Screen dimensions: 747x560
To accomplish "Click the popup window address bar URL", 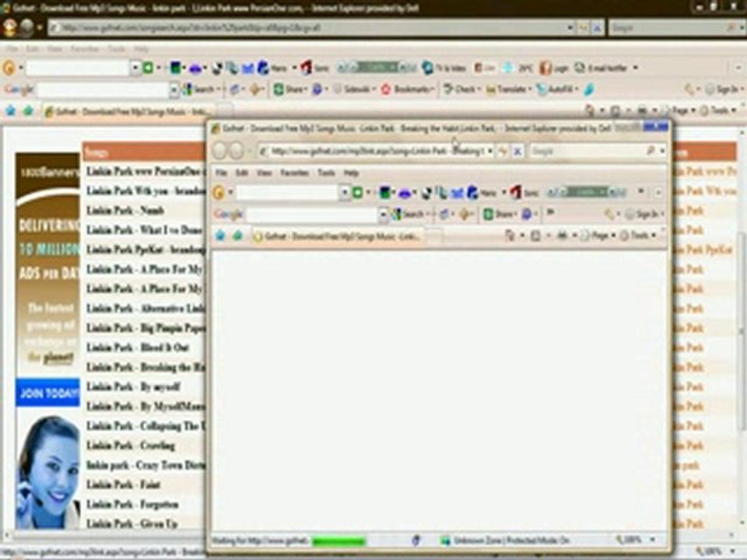I will (x=377, y=152).
